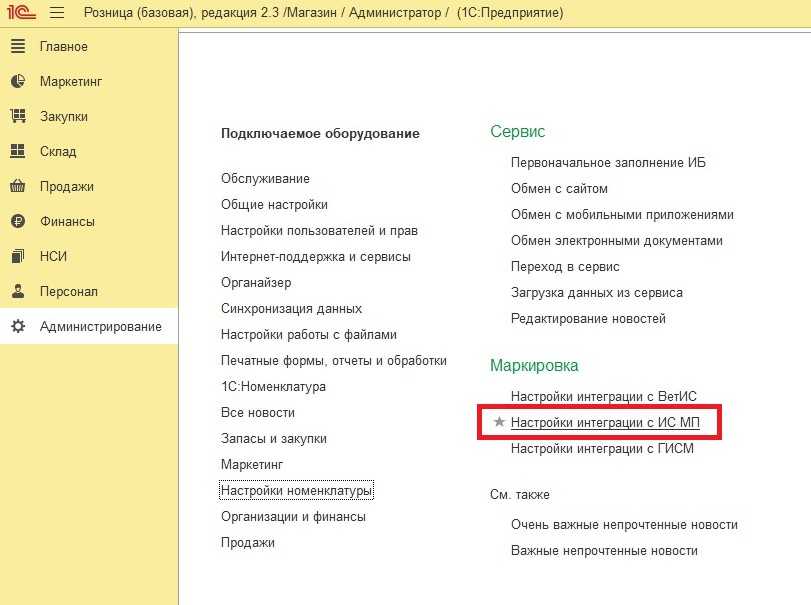Open Очень важные непрочтенные новости

(x=624, y=525)
